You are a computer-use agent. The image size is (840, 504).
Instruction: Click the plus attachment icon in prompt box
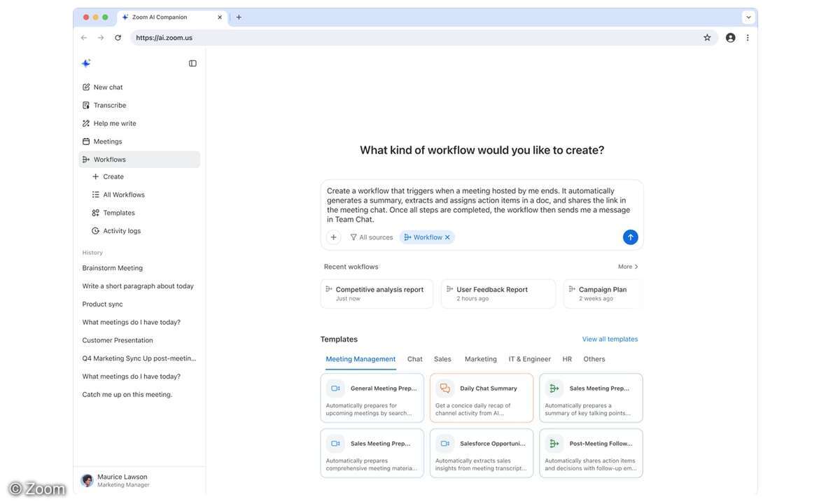coord(334,237)
